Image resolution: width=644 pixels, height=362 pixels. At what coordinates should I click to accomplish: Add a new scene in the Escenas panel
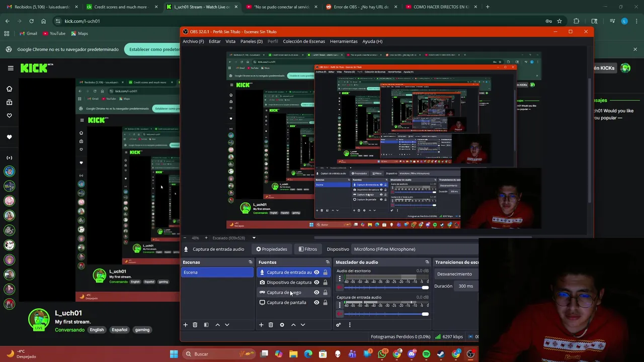[x=185, y=325]
